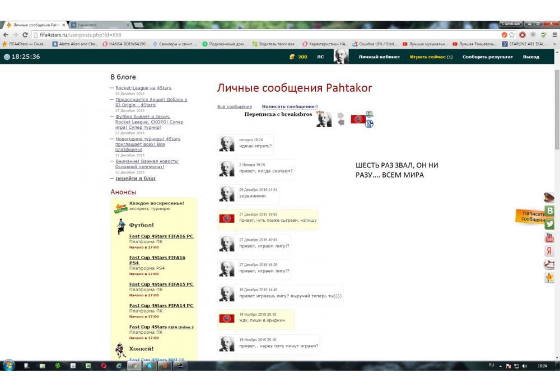The height and width of the screenshot is (392, 560).
Task: Open the перейти в блог link
Action: point(136,179)
